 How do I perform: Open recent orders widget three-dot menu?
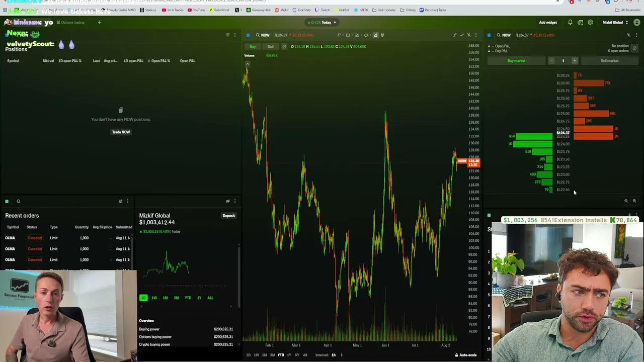point(127,201)
